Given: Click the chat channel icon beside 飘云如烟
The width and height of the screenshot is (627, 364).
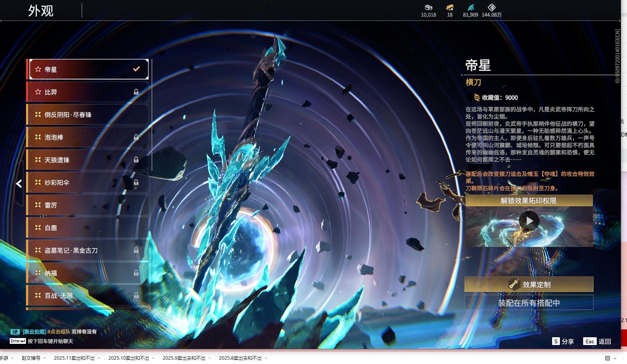Looking at the screenshot, I should pyautogui.click(x=15, y=332).
